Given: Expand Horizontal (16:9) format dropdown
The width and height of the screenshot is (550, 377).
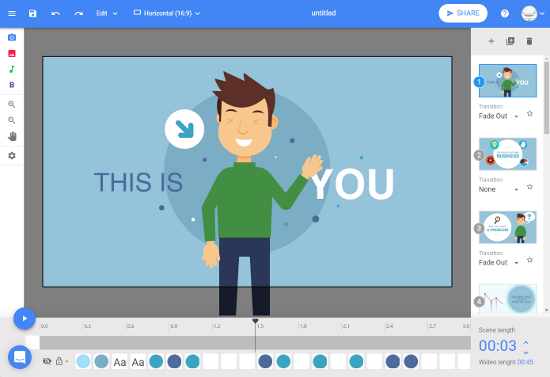Looking at the screenshot, I should point(167,13).
